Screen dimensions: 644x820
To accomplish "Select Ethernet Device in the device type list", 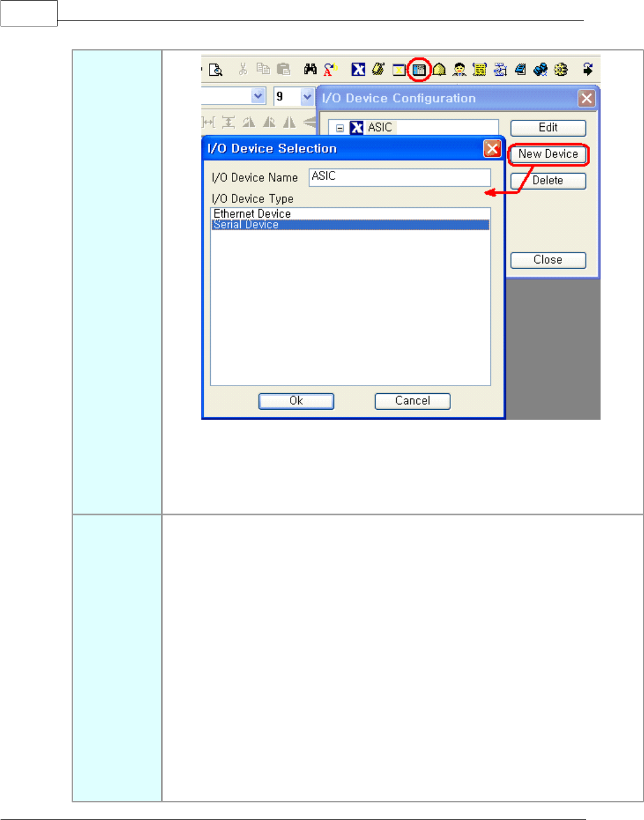I will click(x=350, y=214).
